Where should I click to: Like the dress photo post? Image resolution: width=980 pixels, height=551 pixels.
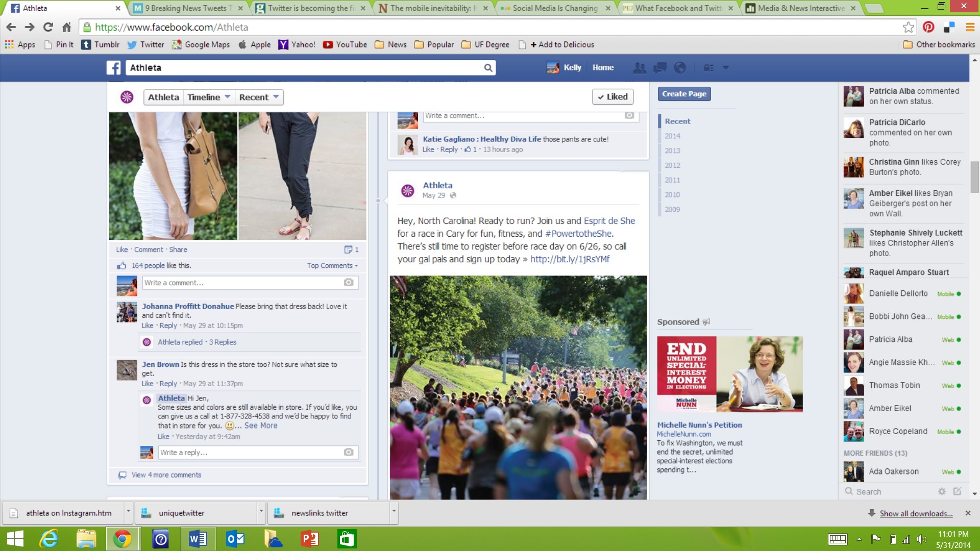pos(121,249)
